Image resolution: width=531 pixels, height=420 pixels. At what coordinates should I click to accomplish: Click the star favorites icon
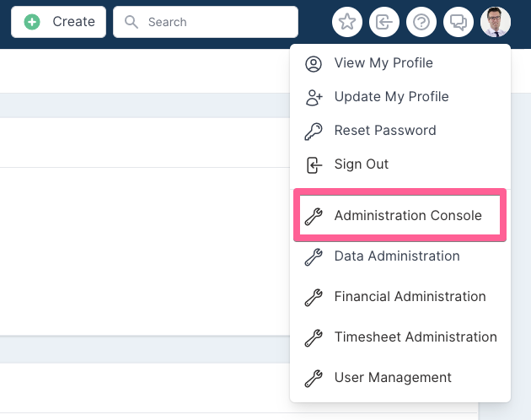[x=347, y=23]
